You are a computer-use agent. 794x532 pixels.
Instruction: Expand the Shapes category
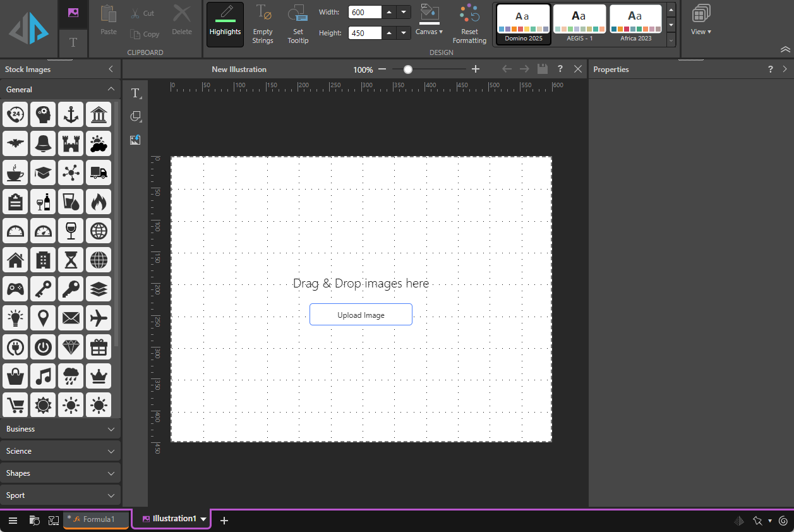(60, 473)
